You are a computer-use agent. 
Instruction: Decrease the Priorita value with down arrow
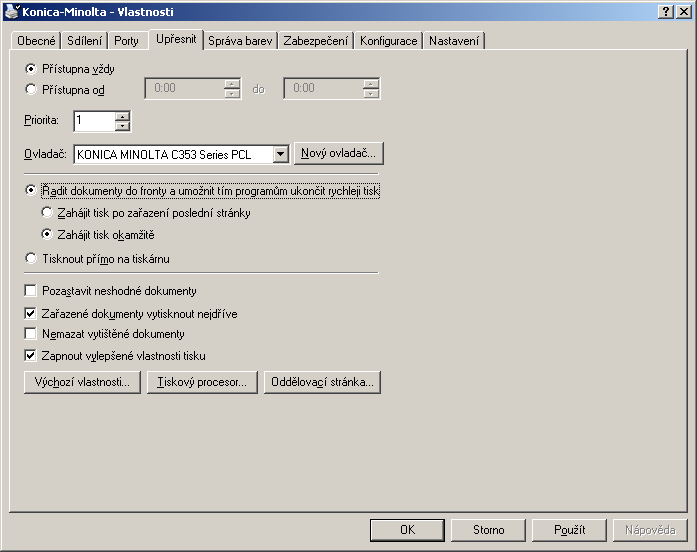[122, 126]
